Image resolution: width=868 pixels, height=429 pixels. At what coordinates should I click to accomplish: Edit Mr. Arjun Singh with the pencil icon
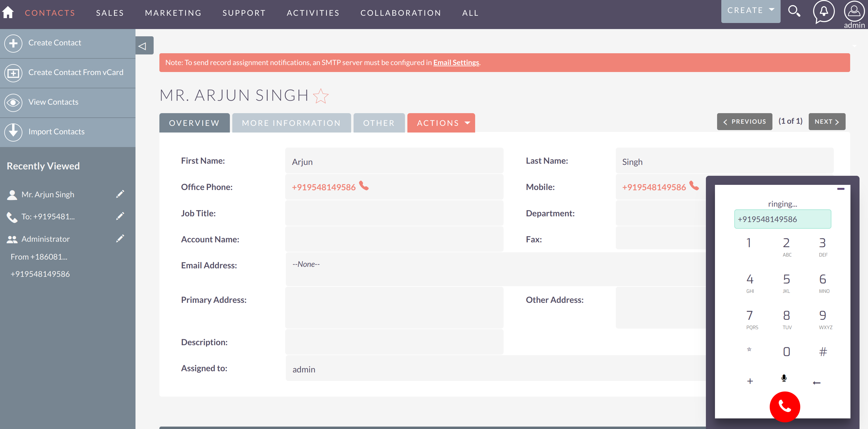(x=120, y=194)
